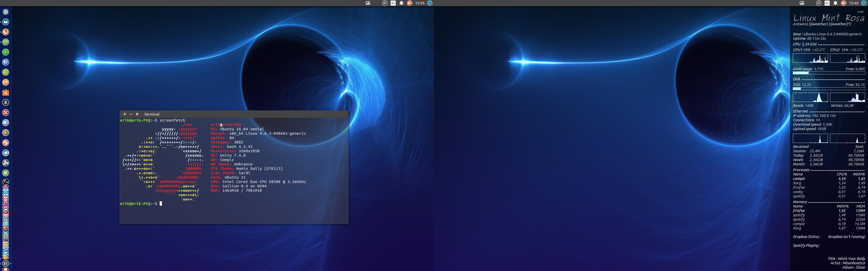The image size is (868, 271).
Task: Minimize the Terminal window
Action: (131, 114)
